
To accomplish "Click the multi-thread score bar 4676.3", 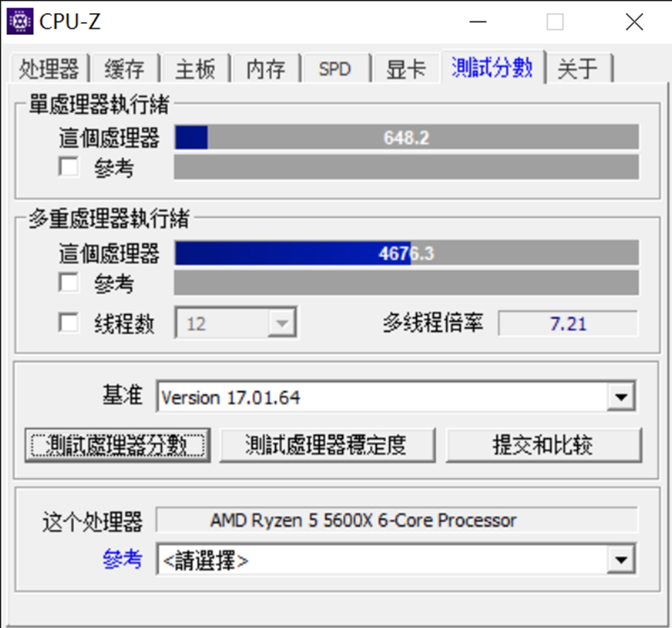I will [x=406, y=253].
